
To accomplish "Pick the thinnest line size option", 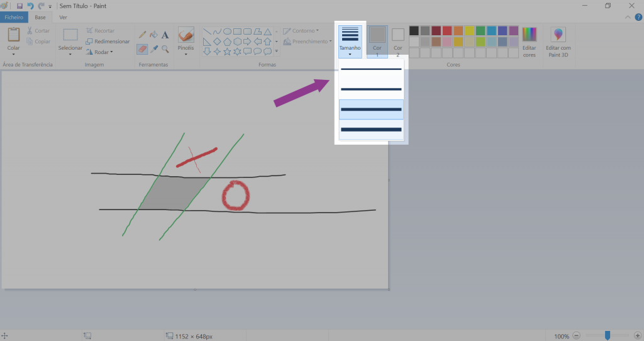I will click(x=371, y=69).
